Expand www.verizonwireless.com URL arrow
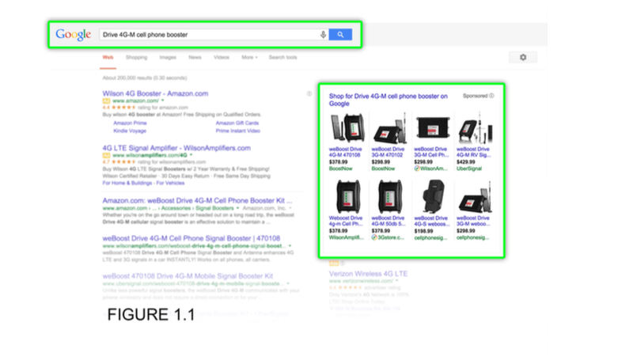 click(x=397, y=281)
